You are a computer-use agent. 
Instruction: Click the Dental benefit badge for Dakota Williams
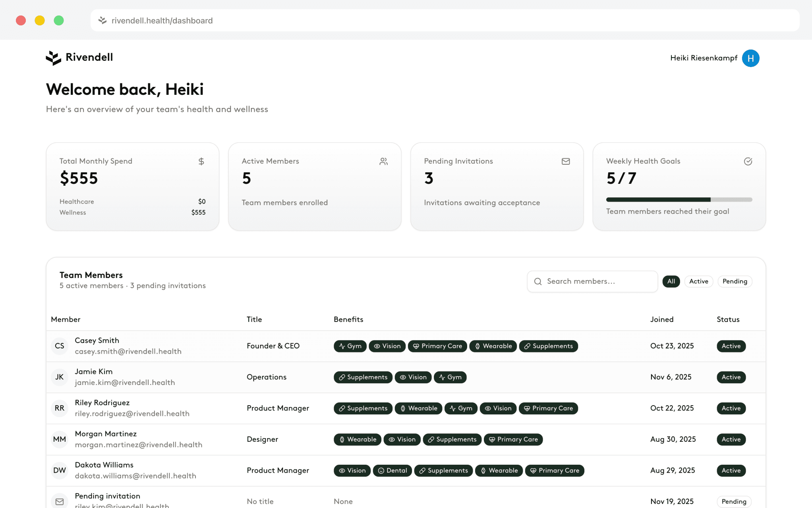tap(392, 471)
